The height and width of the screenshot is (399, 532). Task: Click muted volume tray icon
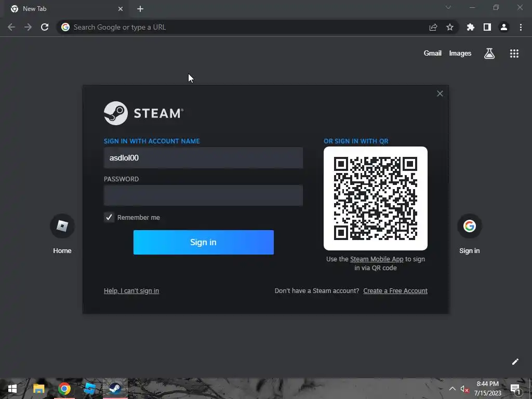(x=464, y=389)
